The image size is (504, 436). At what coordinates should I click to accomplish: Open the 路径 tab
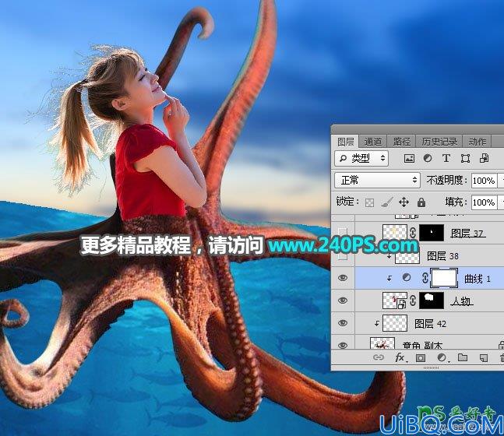pyautogui.click(x=401, y=142)
